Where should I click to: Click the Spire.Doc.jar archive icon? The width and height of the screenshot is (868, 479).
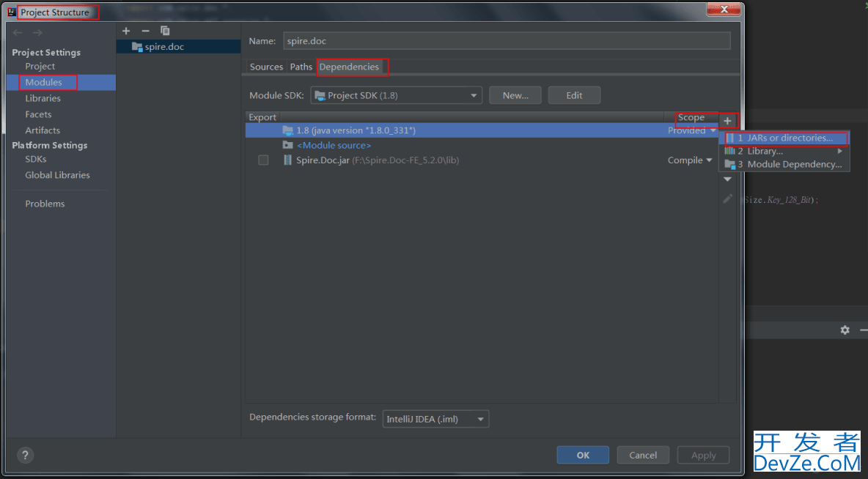287,160
